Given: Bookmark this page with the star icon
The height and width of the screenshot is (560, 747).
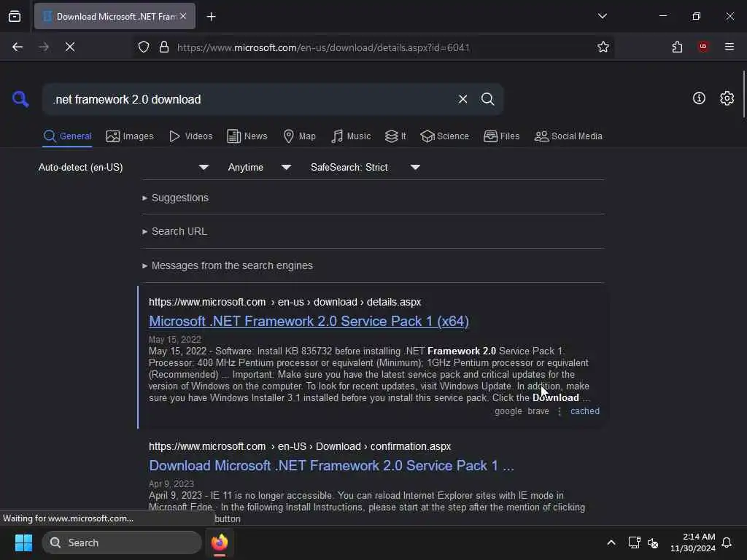Looking at the screenshot, I should 603,47.
